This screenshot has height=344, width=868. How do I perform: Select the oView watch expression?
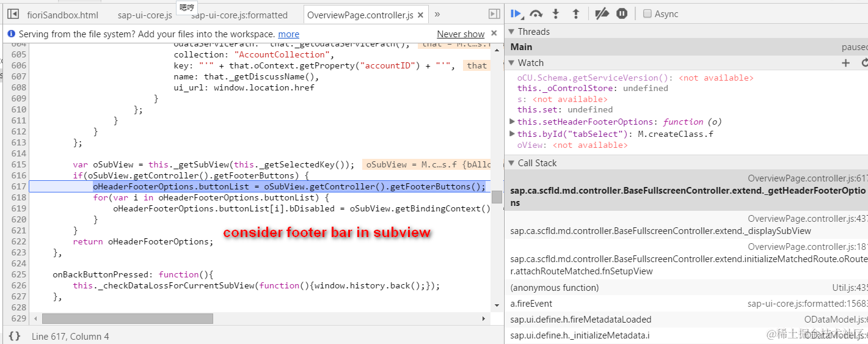572,145
